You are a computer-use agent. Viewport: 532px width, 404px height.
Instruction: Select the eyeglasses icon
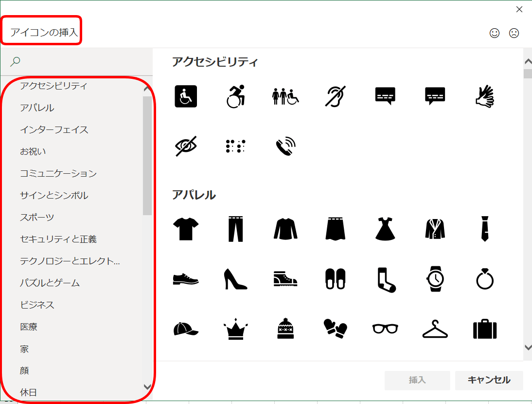pos(385,329)
